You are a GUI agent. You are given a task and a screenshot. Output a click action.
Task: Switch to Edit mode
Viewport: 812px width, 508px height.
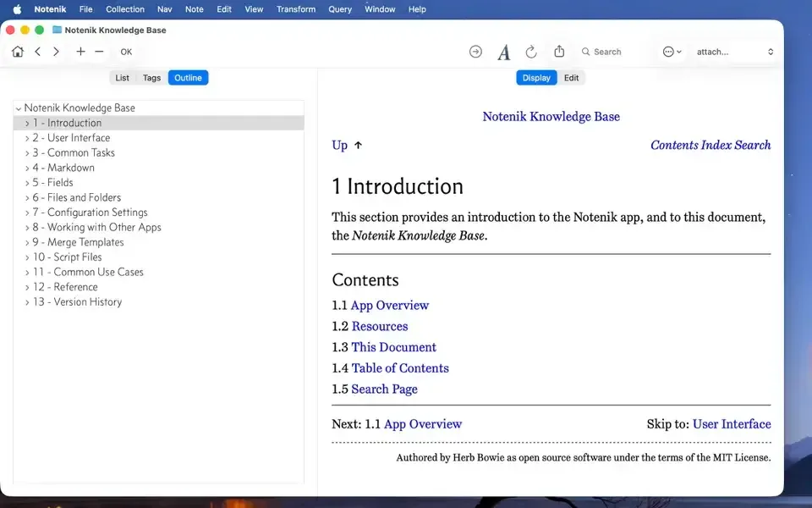pyautogui.click(x=571, y=78)
